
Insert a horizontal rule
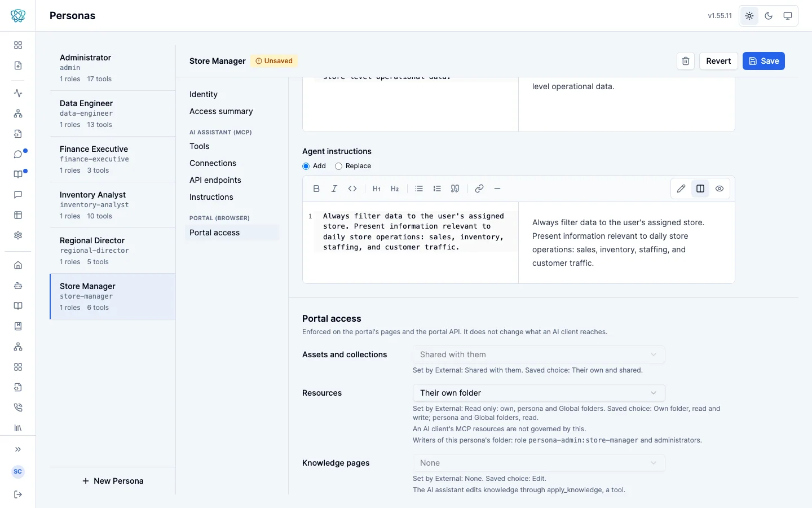(x=497, y=189)
